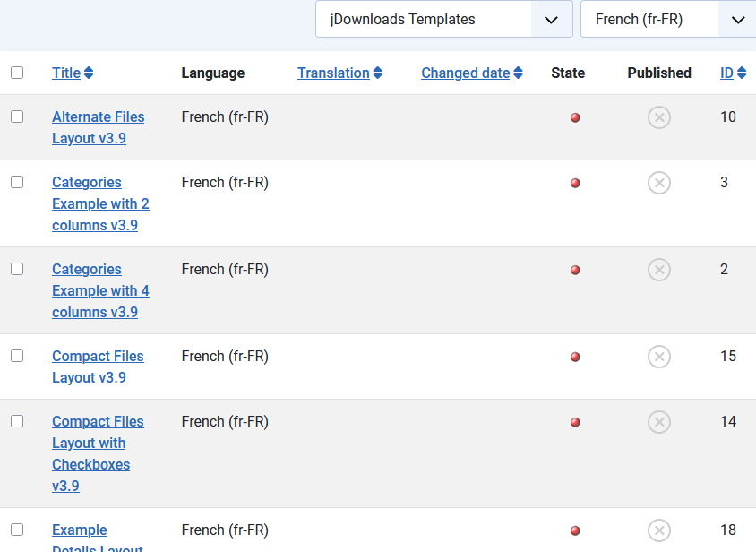Viewport: 756px width, 552px height.
Task: Open Example Details Layout link
Action: (79, 530)
